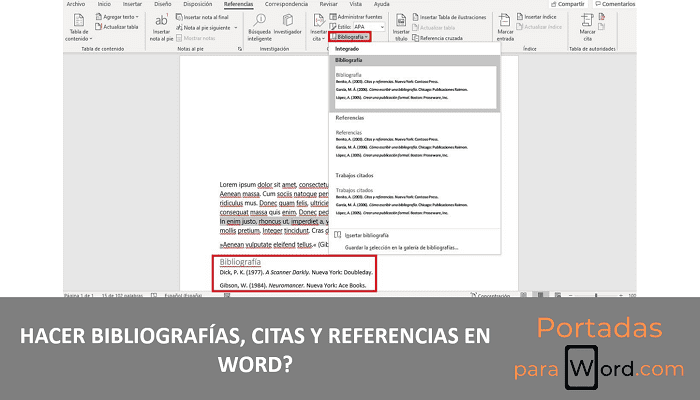Viewport: 700px width, 400px height.
Task: Click Insertar tabla de autoridades icon
Action: 602,17
